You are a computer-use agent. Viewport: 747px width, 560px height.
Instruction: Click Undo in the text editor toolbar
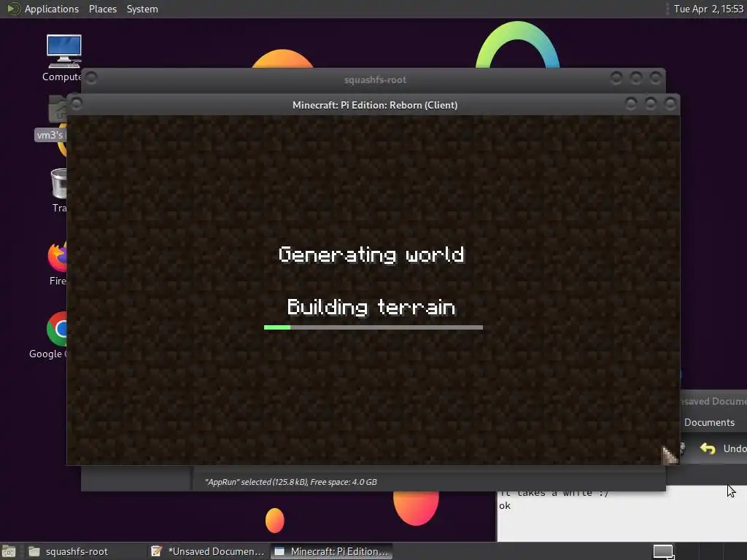[x=723, y=448]
